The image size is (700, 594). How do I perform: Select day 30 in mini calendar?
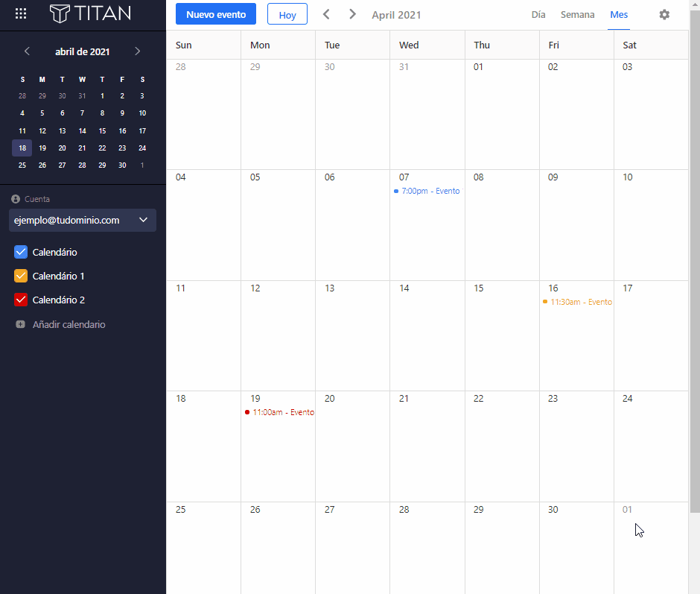[x=122, y=165]
